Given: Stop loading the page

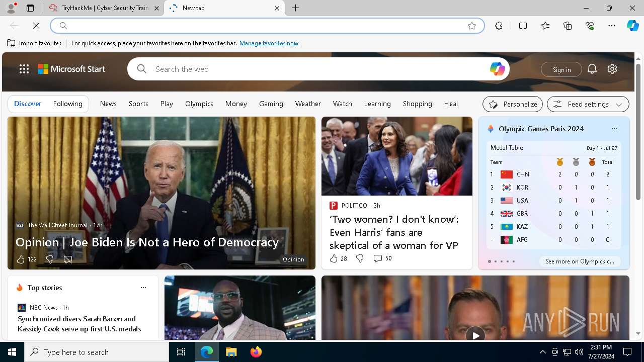Looking at the screenshot, I should [x=36, y=26].
